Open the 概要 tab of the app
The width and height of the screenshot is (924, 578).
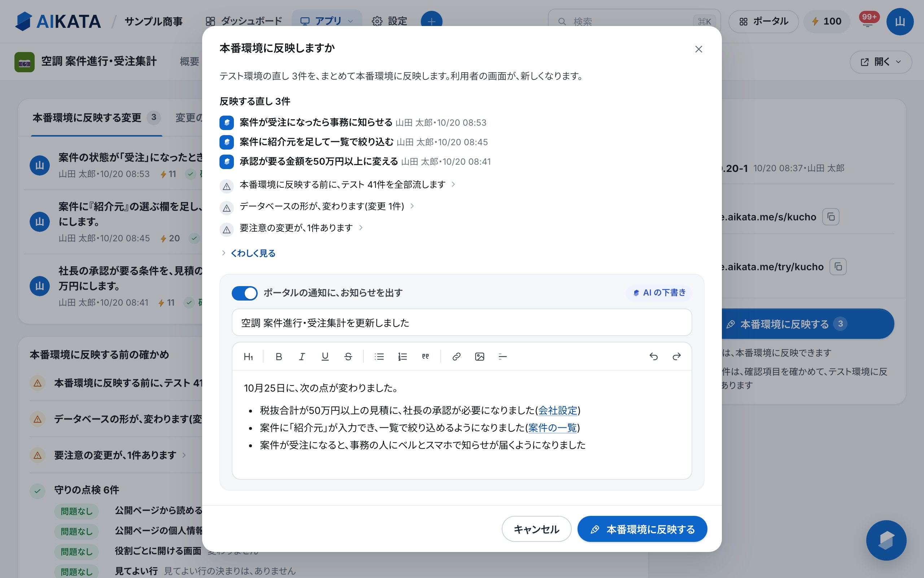click(189, 61)
